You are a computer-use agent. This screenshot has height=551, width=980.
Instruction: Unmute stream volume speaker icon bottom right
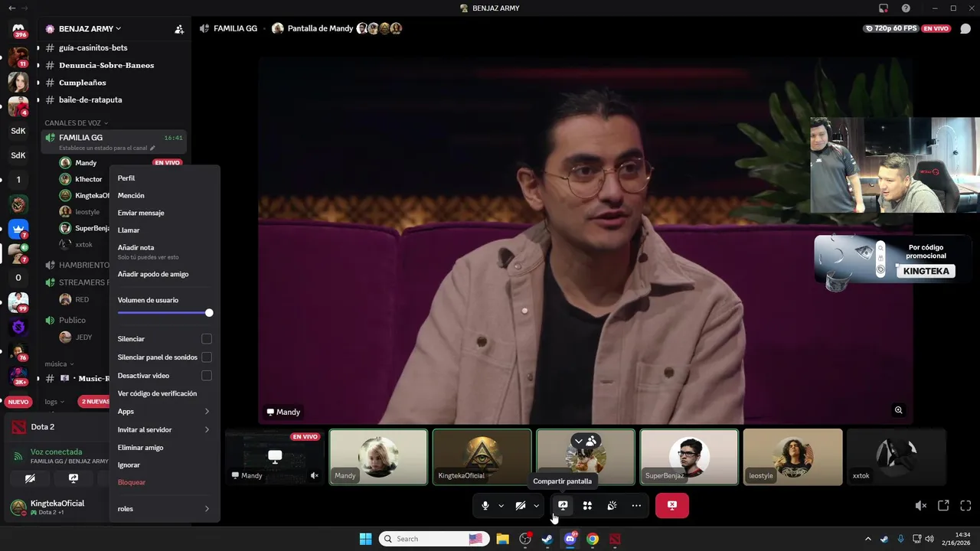click(921, 506)
